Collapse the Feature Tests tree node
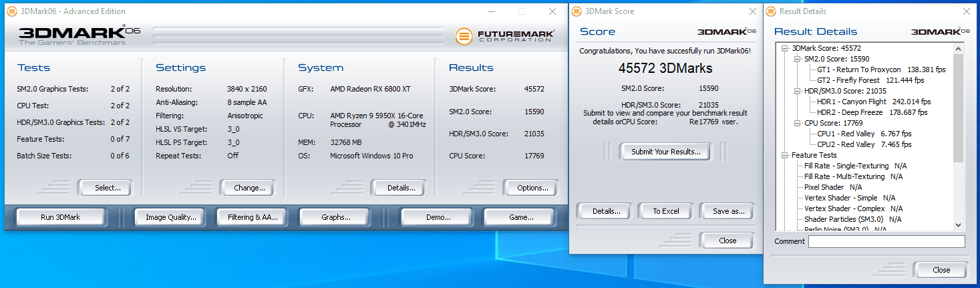The image size is (980, 288). [x=786, y=155]
